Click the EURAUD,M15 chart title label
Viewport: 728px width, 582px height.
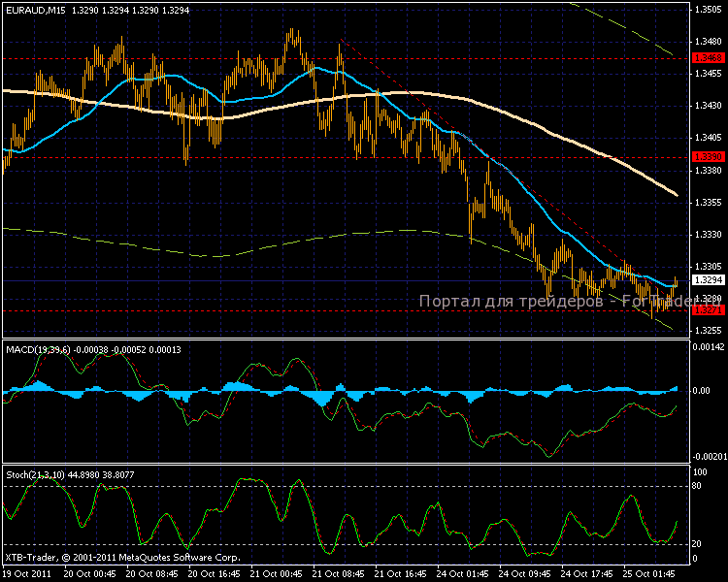(39, 9)
